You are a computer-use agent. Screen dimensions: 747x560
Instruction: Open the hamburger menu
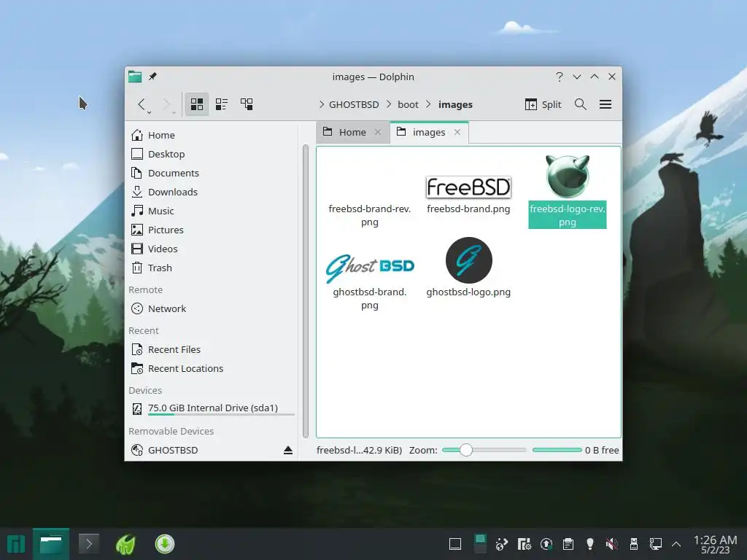click(x=605, y=104)
